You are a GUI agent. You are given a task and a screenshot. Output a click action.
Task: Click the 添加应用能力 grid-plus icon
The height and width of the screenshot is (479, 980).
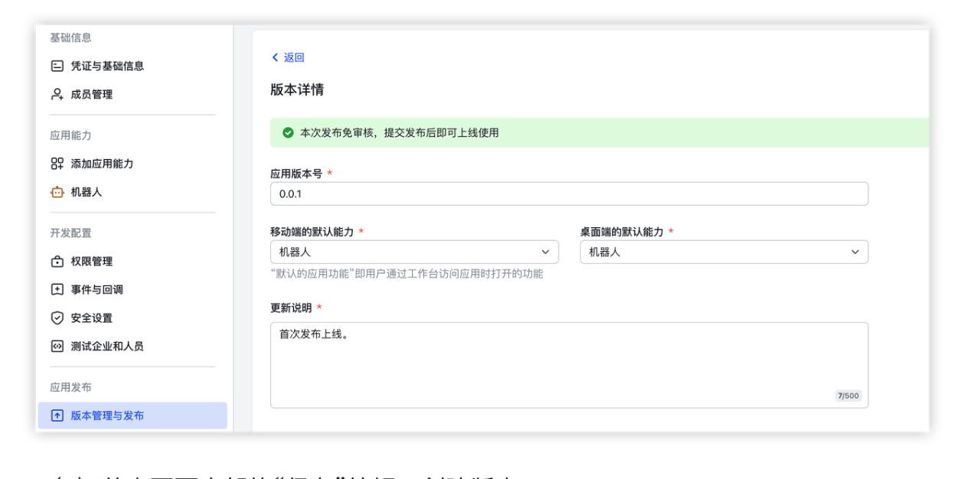[x=57, y=164]
